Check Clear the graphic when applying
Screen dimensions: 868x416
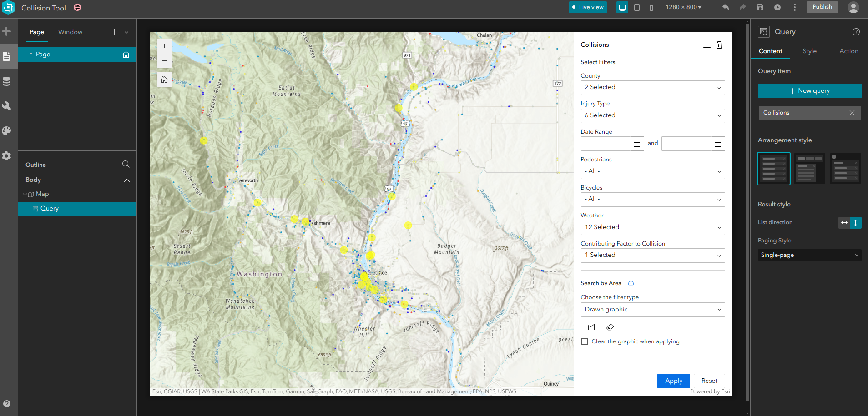tap(585, 341)
